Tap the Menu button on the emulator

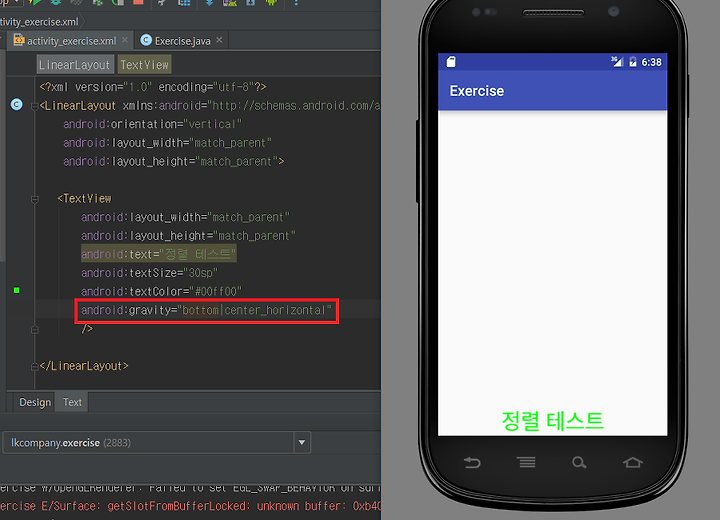point(526,462)
